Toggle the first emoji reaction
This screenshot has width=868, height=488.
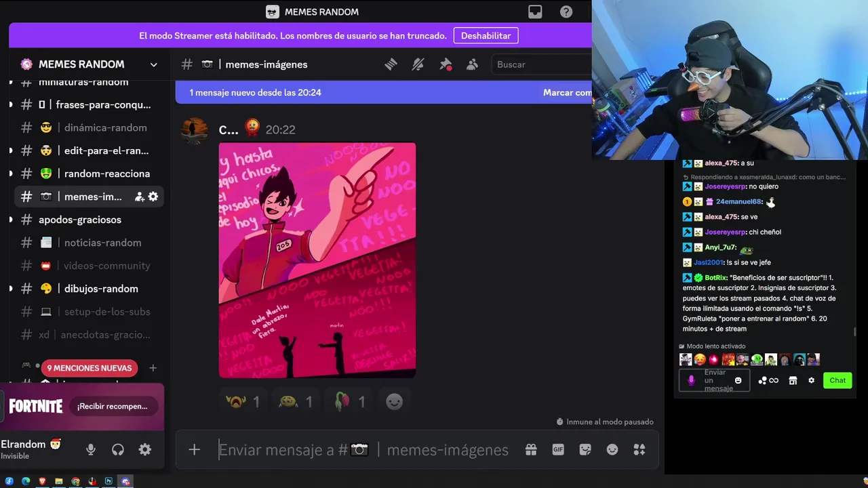(243, 402)
